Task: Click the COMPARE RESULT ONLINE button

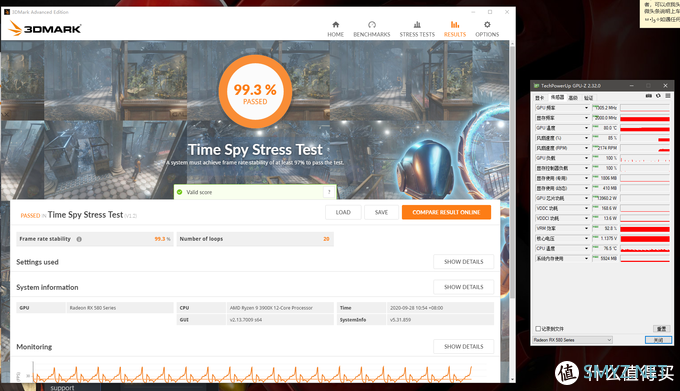Action: (x=446, y=212)
